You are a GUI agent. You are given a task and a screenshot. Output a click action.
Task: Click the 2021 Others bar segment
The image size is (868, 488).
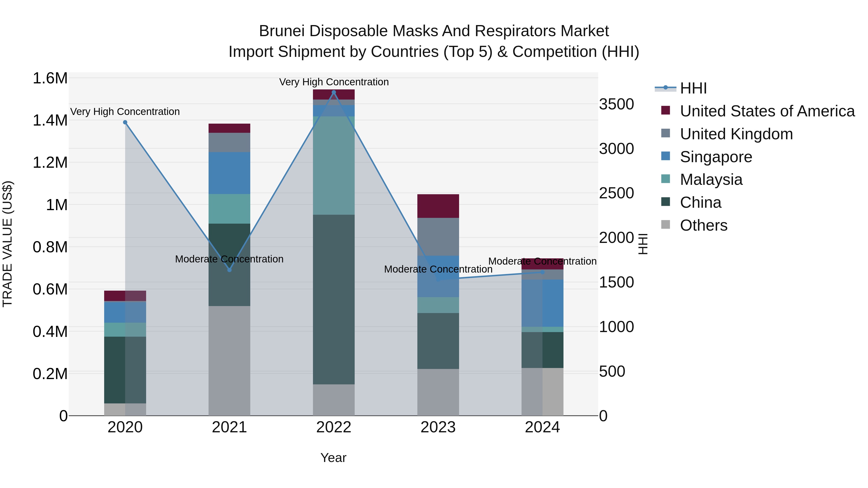tap(230, 361)
